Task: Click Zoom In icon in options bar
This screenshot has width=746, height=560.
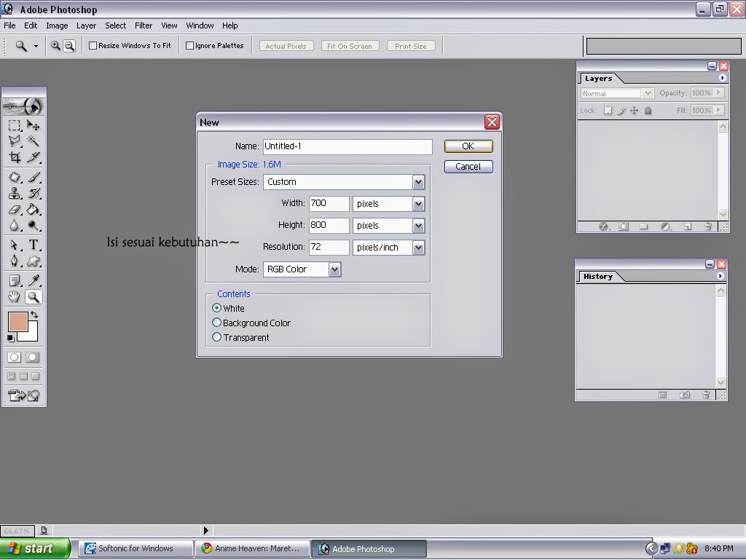Action: pos(55,46)
